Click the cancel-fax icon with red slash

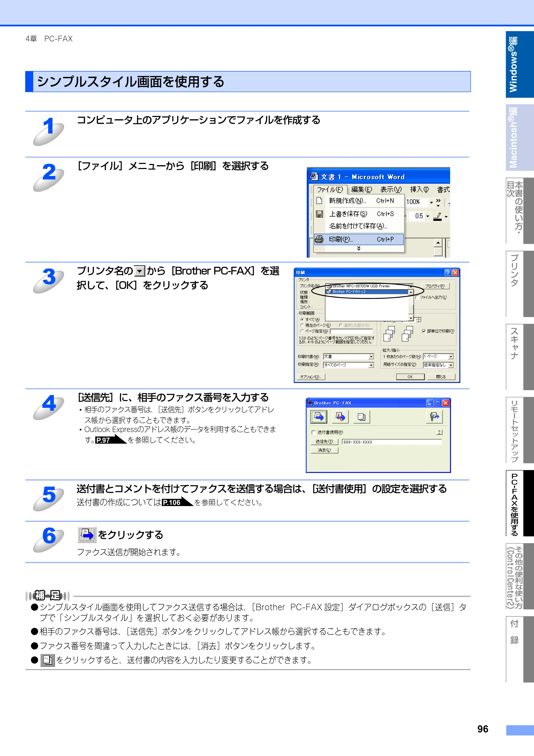(x=340, y=417)
